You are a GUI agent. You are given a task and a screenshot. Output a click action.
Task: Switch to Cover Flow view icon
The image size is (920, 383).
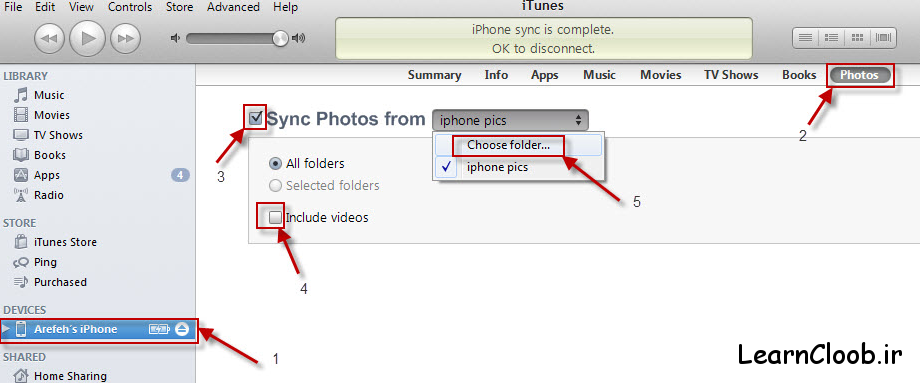884,38
